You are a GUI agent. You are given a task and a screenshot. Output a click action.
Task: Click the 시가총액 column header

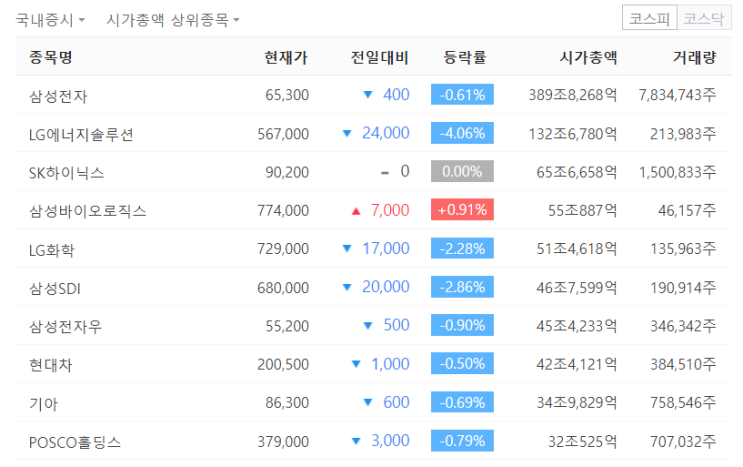pyautogui.click(x=588, y=57)
